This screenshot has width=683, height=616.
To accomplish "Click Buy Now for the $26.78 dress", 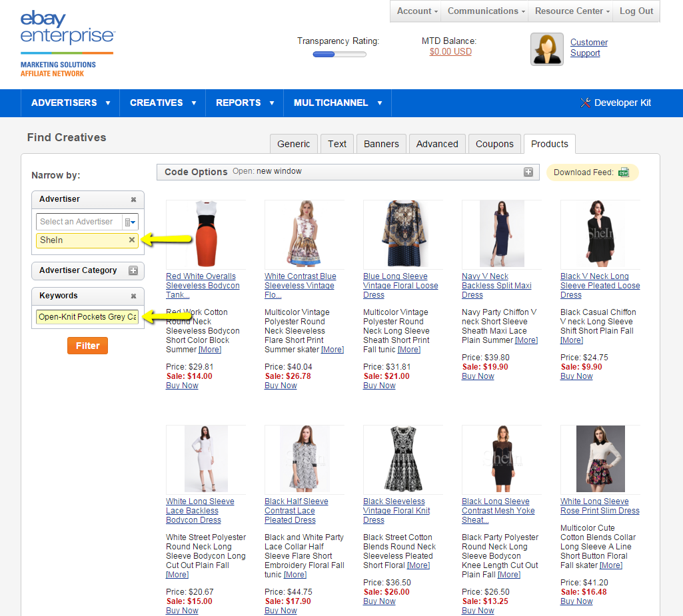I will pos(281,386).
